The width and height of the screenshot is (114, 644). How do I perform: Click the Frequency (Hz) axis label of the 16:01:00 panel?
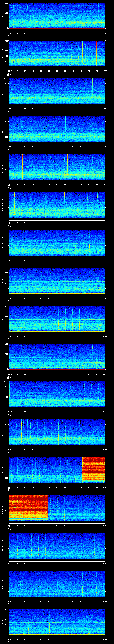[3, 16]
